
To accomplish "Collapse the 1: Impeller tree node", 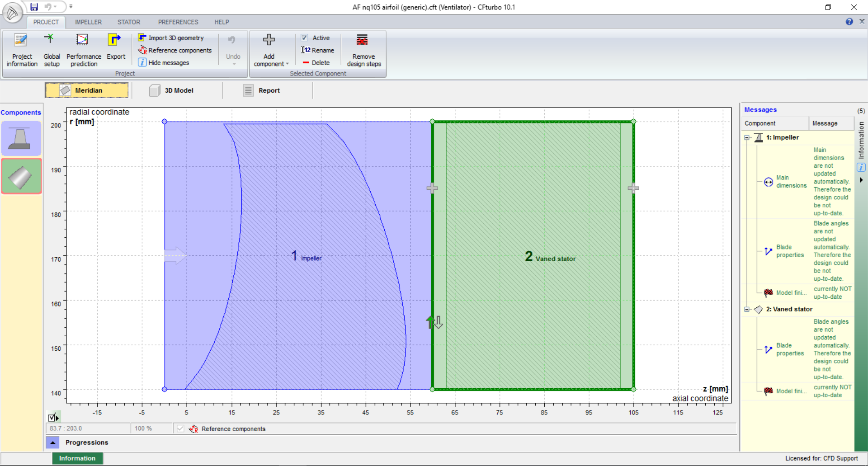I will click(x=747, y=138).
